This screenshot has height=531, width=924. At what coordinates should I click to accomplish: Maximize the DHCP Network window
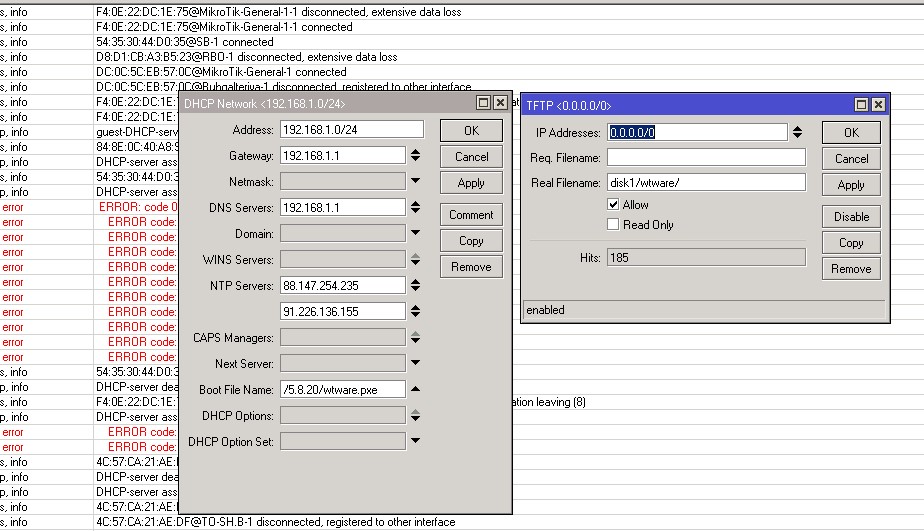click(484, 103)
